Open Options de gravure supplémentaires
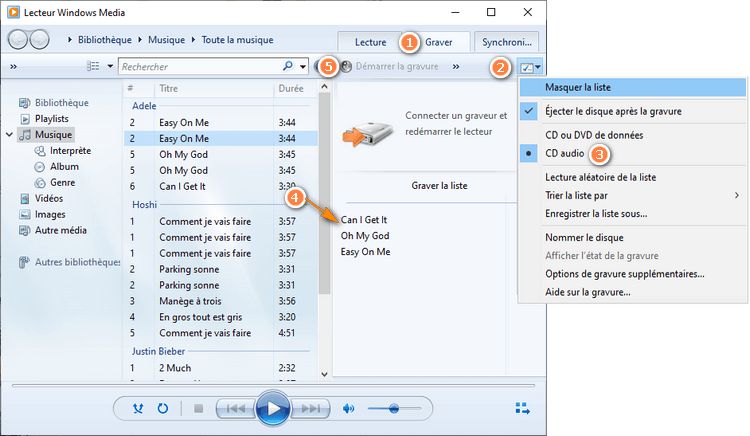The width and height of the screenshot is (750, 436). tap(624, 273)
